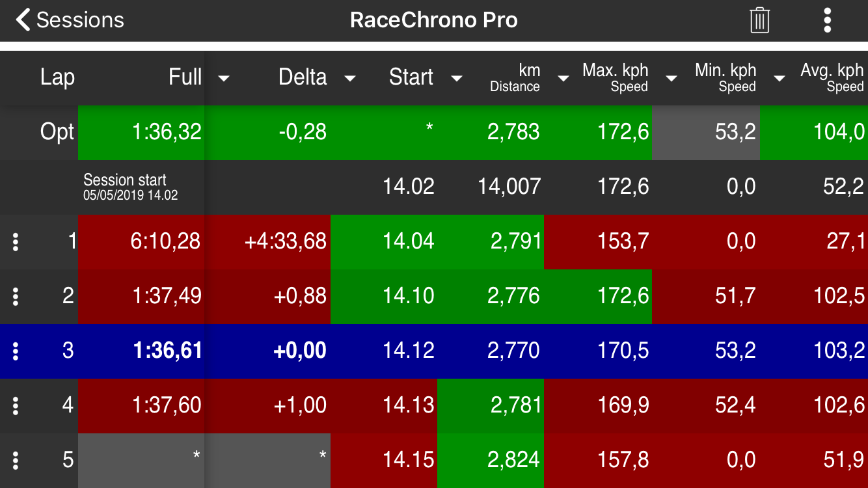Open options menu for lap 5
This screenshot has width=868, height=488.
tap(16, 461)
